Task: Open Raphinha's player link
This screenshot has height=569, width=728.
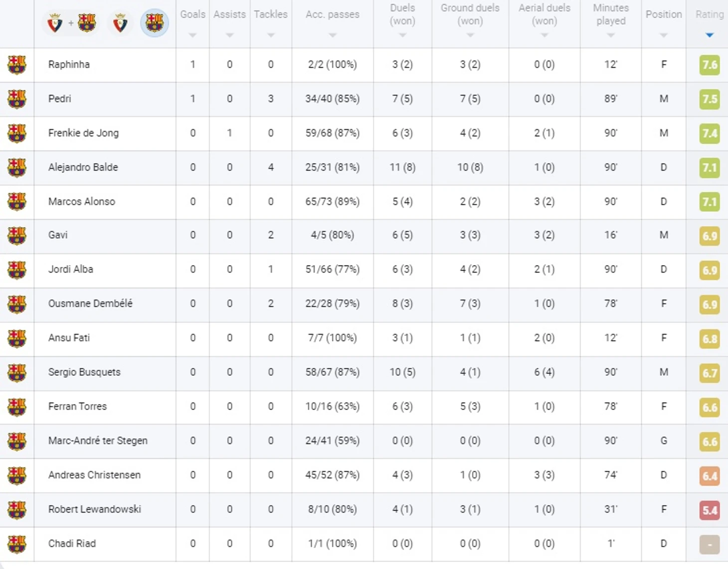Action: [69, 64]
